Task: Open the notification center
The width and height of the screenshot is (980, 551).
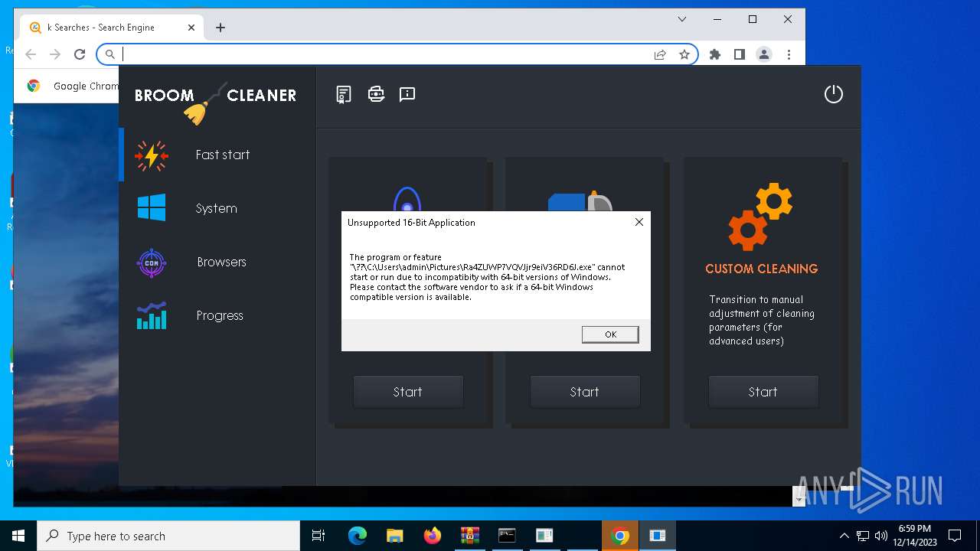Action: [x=955, y=536]
